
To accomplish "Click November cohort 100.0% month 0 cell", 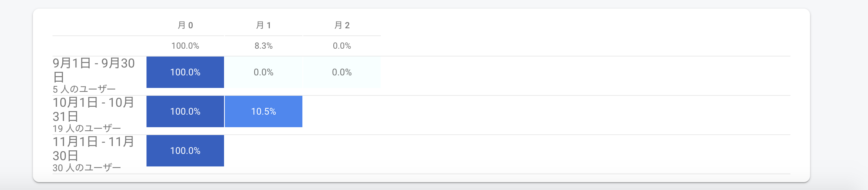I will tap(185, 151).
